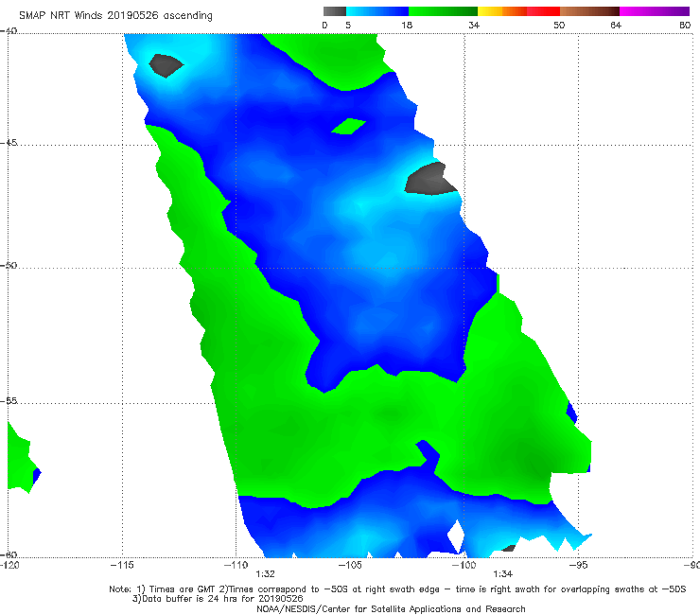
Task: Click the longitude label '-95'
Action: pyautogui.click(x=578, y=565)
